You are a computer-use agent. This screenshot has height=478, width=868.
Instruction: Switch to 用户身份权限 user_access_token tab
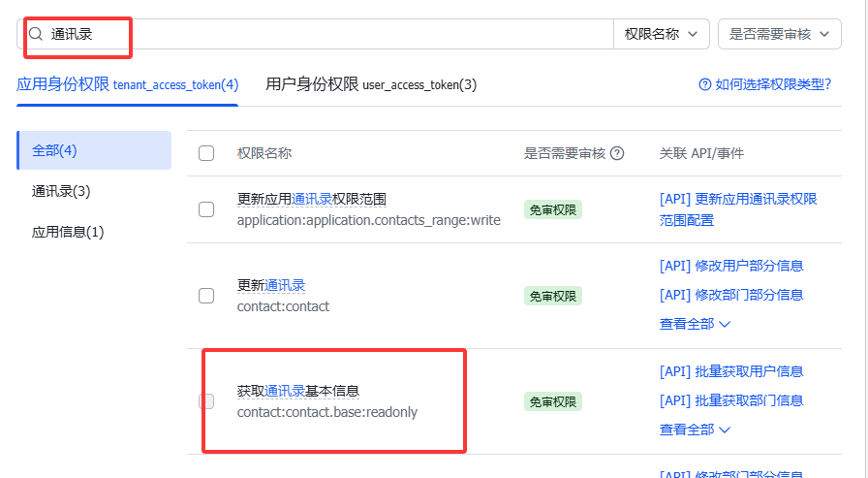(371, 84)
